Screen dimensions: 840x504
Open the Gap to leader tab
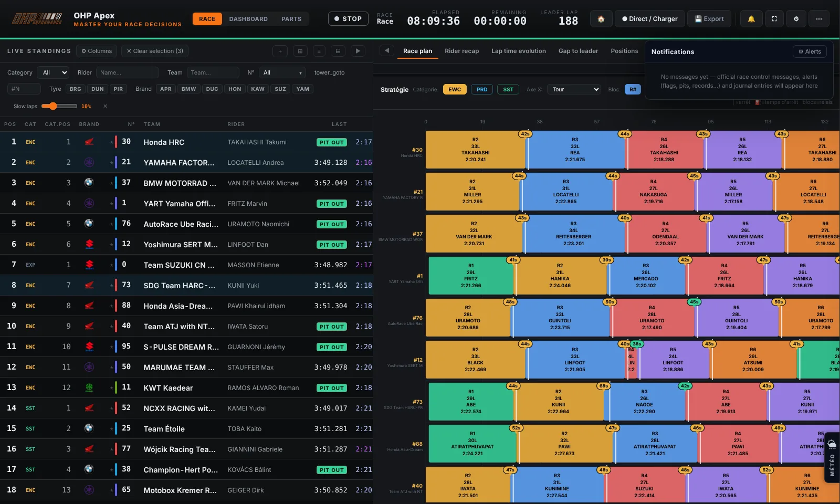(579, 51)
